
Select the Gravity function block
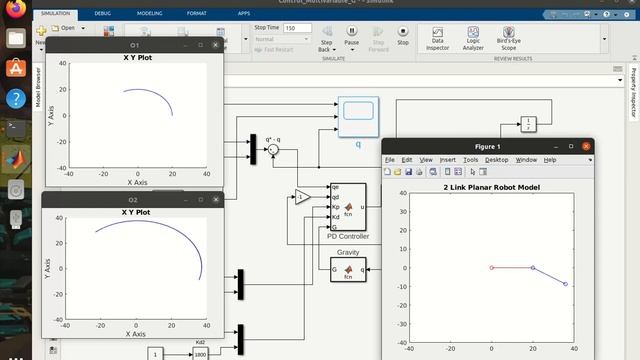coord(348,269)
